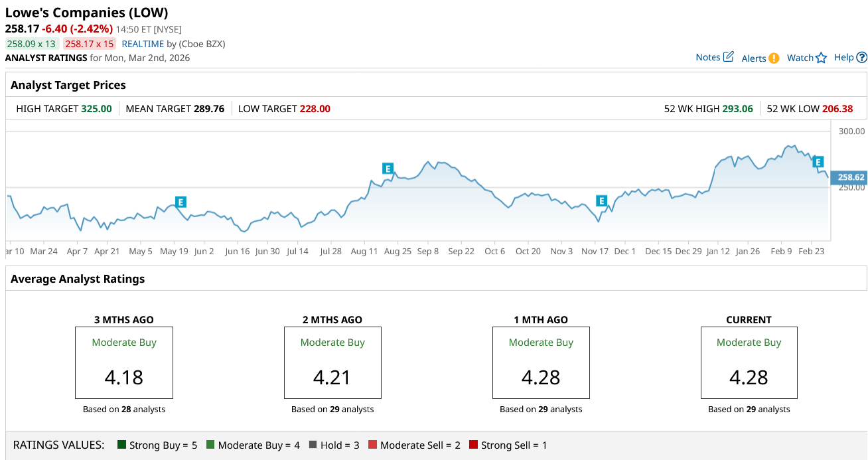The image size is (868, 460).
Task: Click the green bid box 258.09 x 13
Action: pos(31,44)
